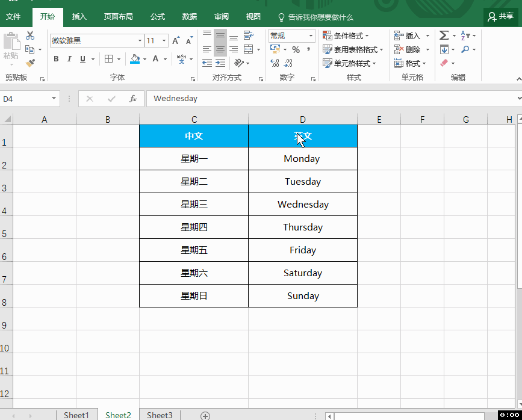
Task: Switch to the 插入 ribbon tab
Action: tap(79, 17)
